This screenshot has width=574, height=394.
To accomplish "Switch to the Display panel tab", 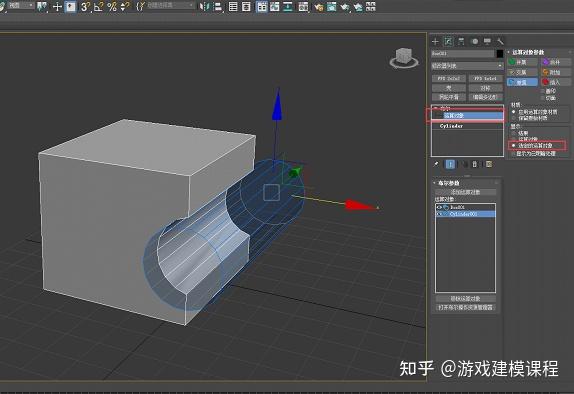I will (x=487, y=41).
